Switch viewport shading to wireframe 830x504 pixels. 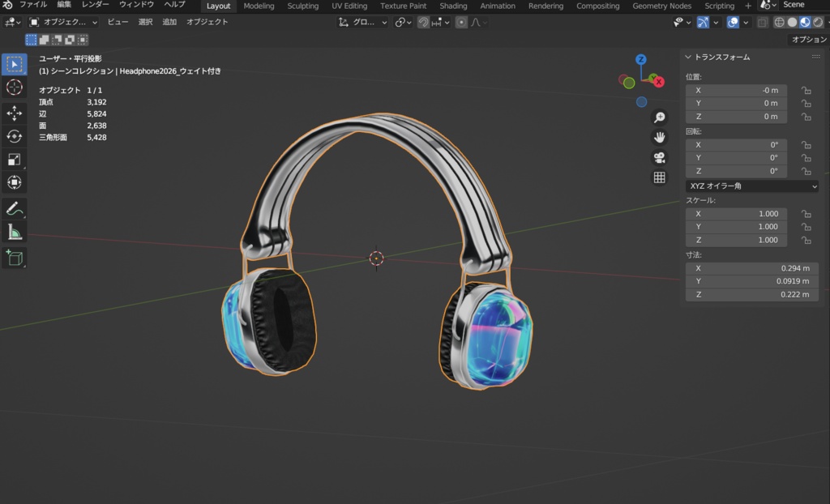[779, 22]
